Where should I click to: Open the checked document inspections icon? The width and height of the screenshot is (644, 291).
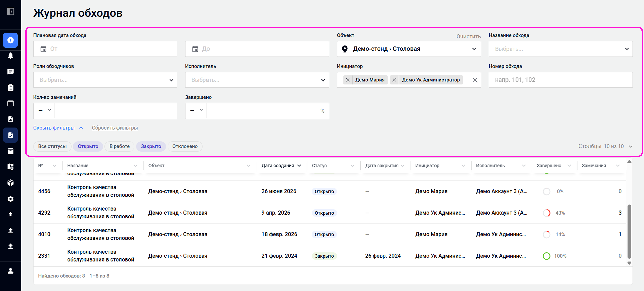coord(10,135)
